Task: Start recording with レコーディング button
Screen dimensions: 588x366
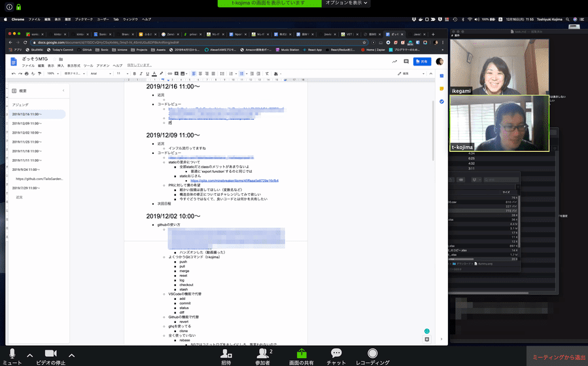Action: pyautogui.click(x=372, y=355)
